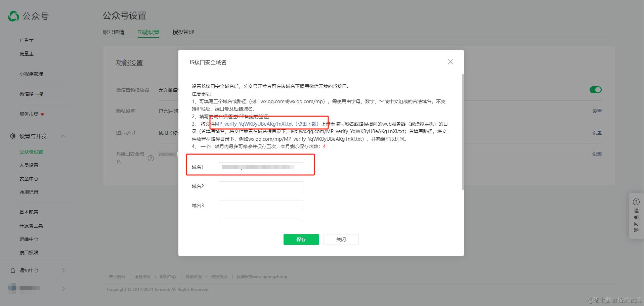This screenshot has width=644, height=306.
Task: Open 通知中心 in the sidebar
Action: 29,270
